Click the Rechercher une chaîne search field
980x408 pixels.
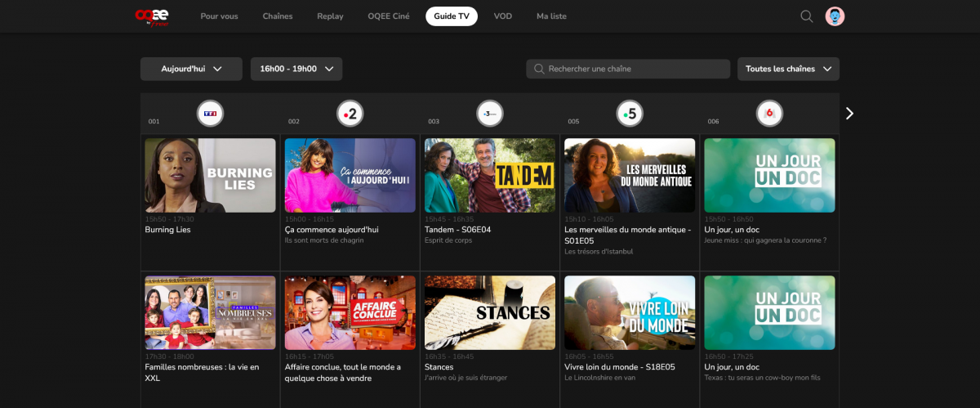(x=629, y=69)
